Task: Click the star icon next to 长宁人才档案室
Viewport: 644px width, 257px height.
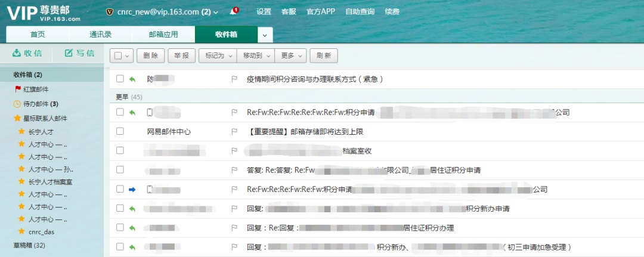Action: (22, 181)
